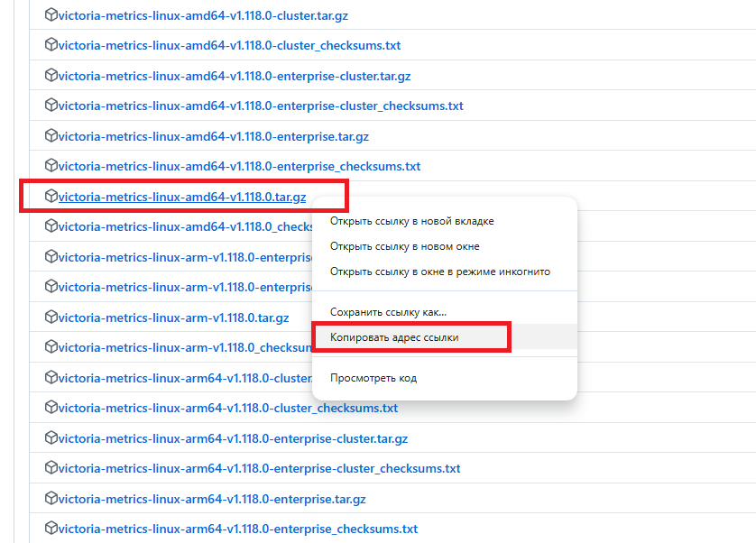756x543 pixels.
Task: Open victoria-metrics-linux-amd64-v1.118.0-enterprise.tar.gz link
Action: click(x=214, y=136)
